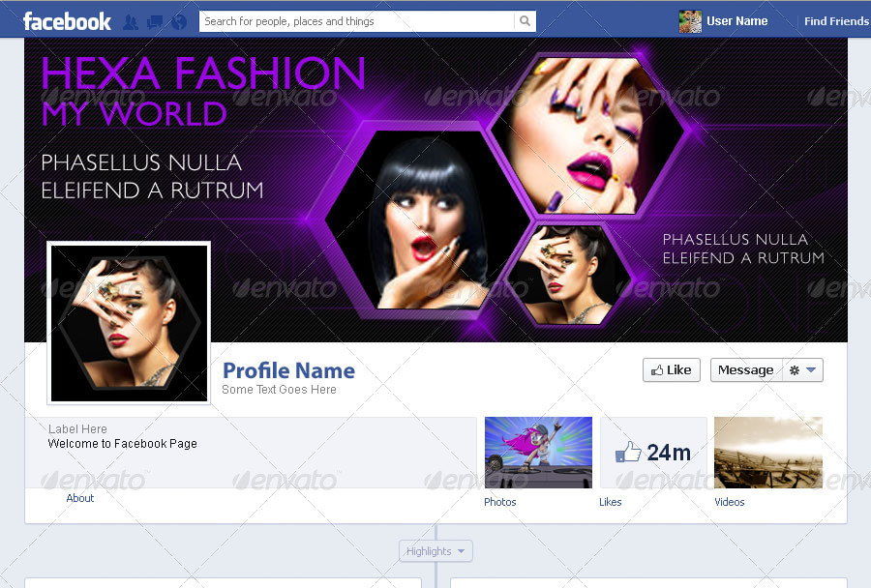Open the Videos link

[x=730, y=502]
